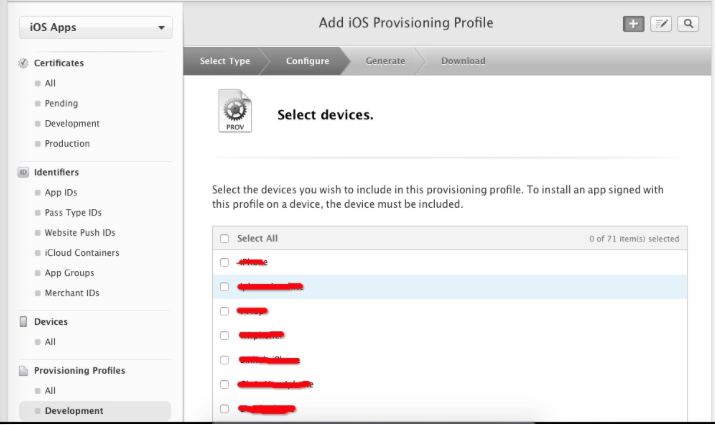The image size is (715, 425).
Task: Open App IDs in sidebar
Action: pos(61,192)
